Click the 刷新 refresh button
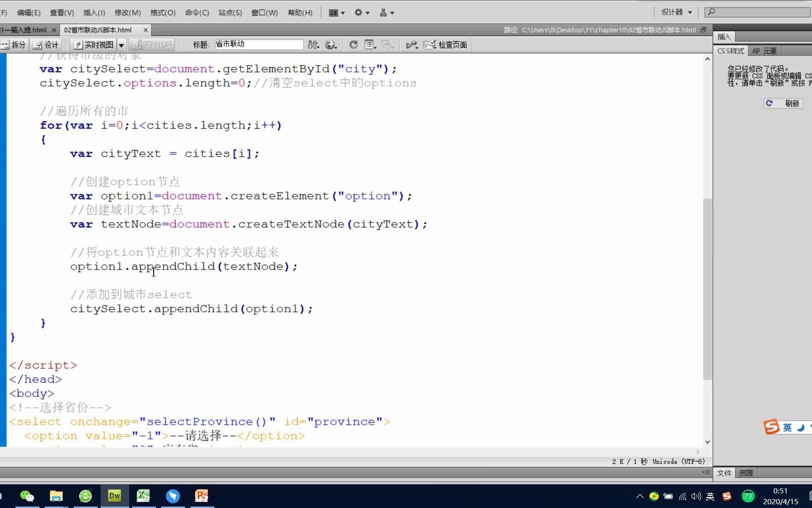Screen dimensions: 812x508 pos(783,103)
